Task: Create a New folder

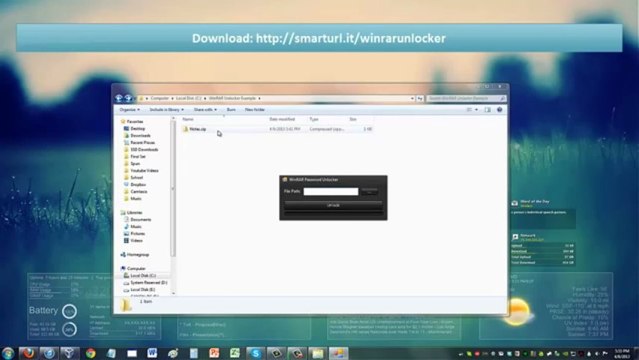Action: tap(255, 110)
